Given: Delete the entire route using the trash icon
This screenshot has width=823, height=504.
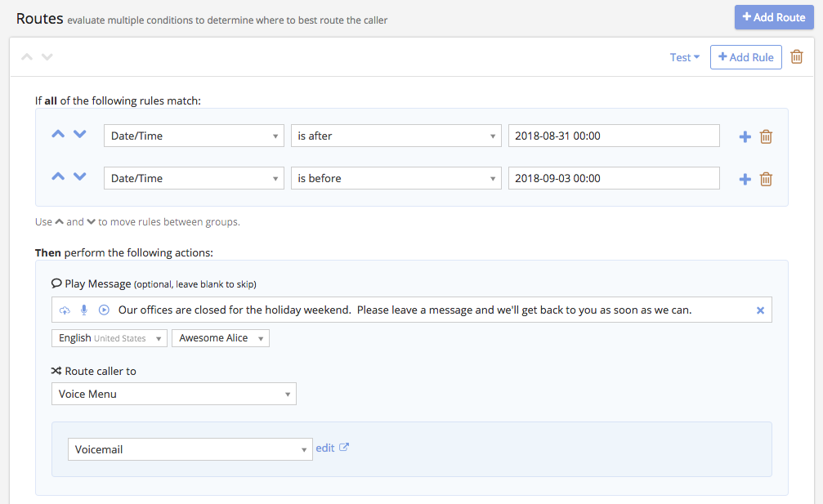Looking at the screenshot, I should pyautogui.click(x=797, y=57).
